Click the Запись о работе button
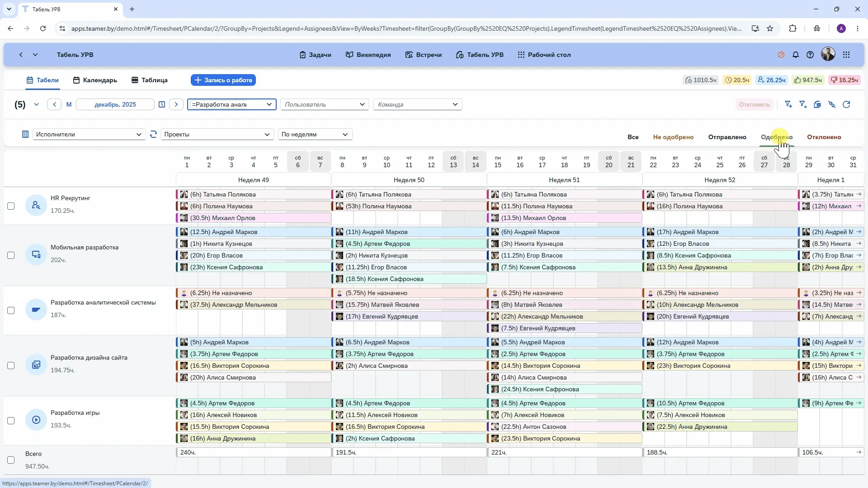The width and height of the screenshot is (868, 488). [x=223, y=80]
